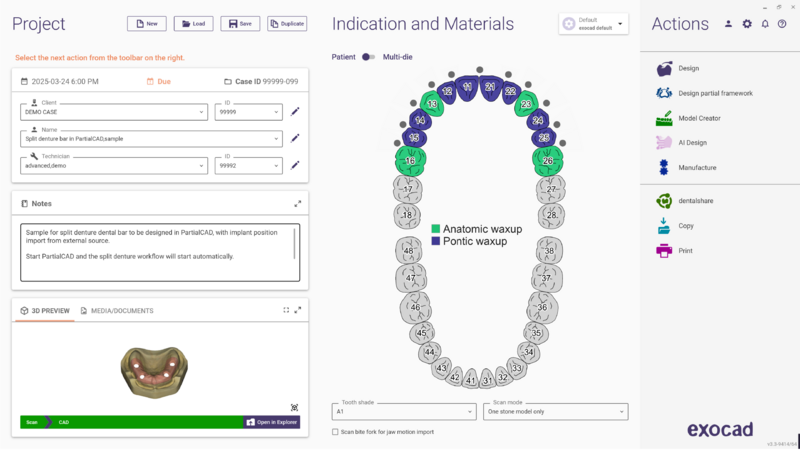The width and height of the screenshot is (800, 450).
Task: Toggle the dot beside tooth 23
Action: pos(546,103)
